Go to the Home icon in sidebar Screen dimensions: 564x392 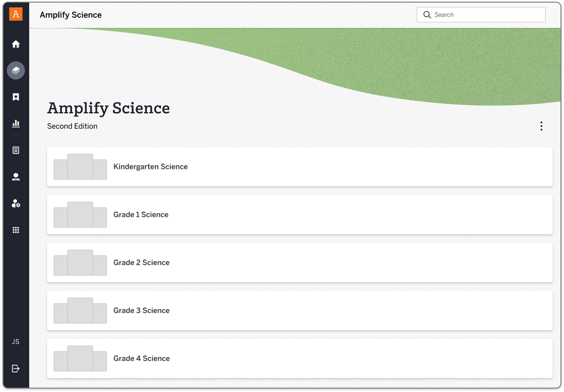click(16, 44)
